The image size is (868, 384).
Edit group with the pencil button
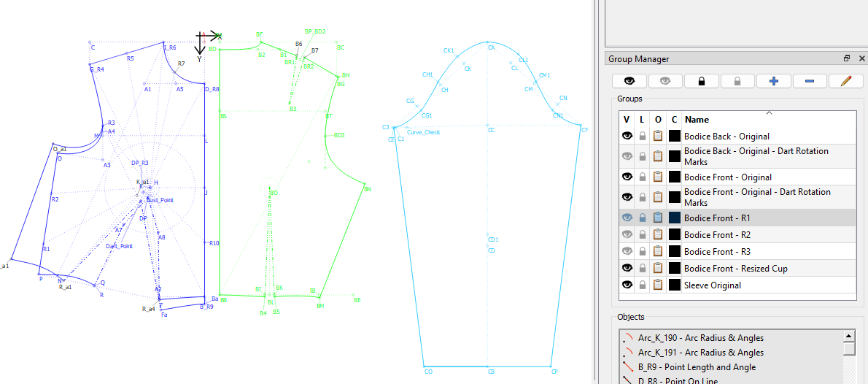point(846,81)
